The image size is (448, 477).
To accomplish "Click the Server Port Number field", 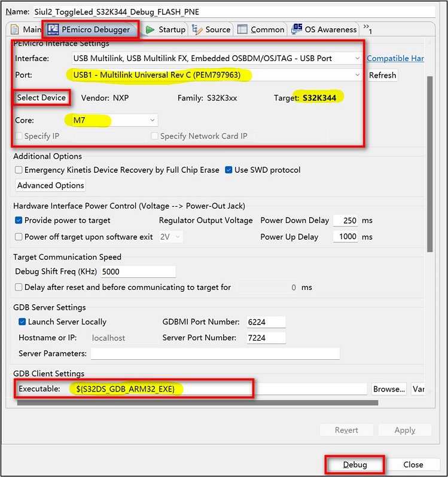I will click(266, 338).
